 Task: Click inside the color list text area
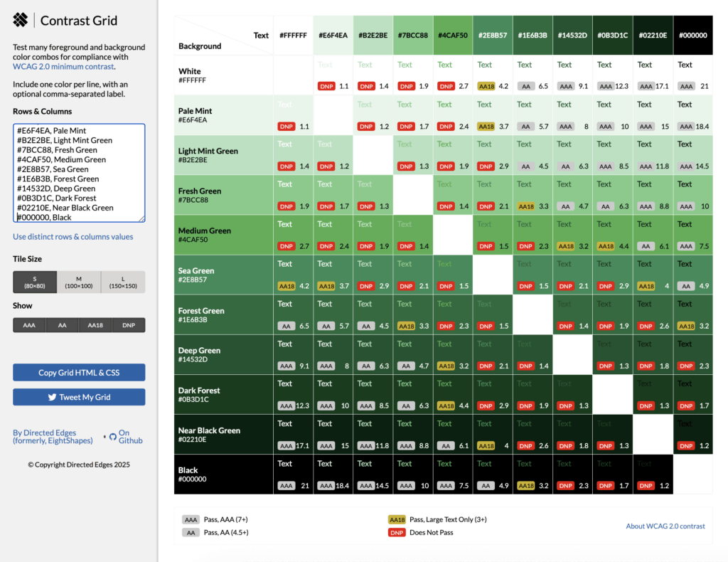pos(78,171)
